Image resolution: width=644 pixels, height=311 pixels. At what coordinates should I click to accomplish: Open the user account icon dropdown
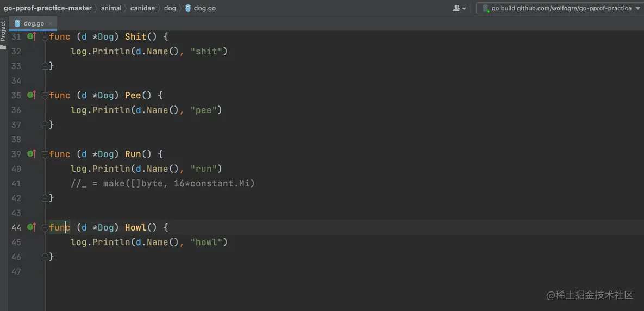[x=459, y=8]
